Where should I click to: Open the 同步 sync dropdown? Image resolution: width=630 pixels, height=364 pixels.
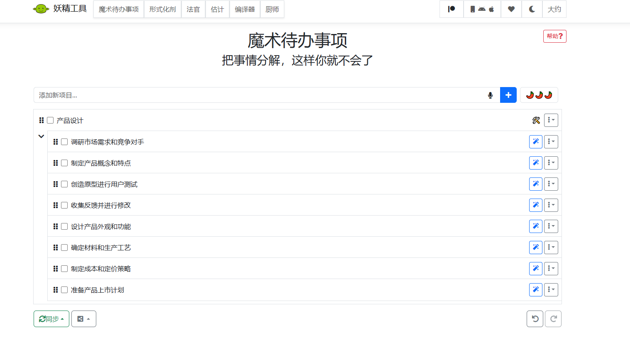pyautogui.click(x=51, y=319)
